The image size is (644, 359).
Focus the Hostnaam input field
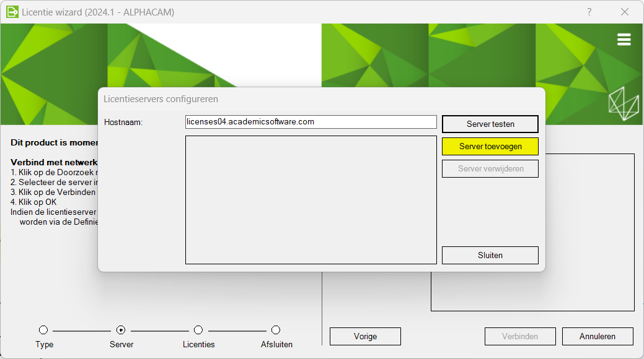point(311,122)
